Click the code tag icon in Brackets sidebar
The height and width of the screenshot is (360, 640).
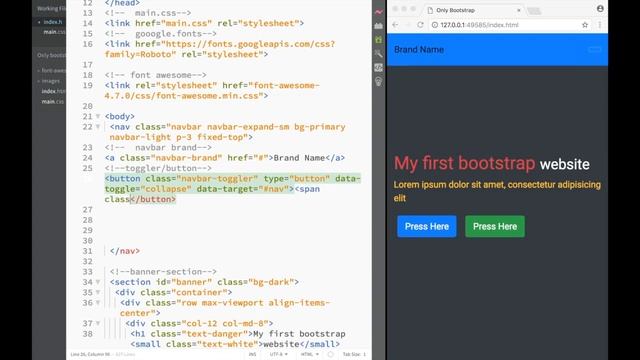[x=379, y=67]
